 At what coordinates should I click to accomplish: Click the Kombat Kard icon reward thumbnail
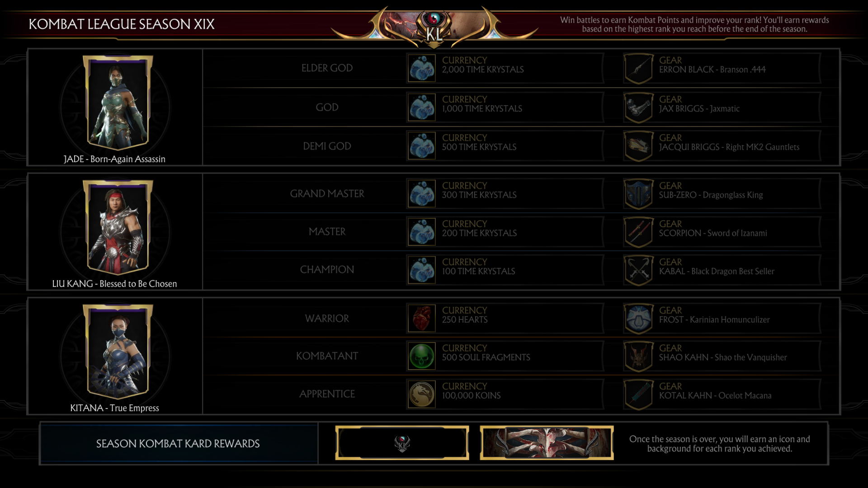[402, 443]
